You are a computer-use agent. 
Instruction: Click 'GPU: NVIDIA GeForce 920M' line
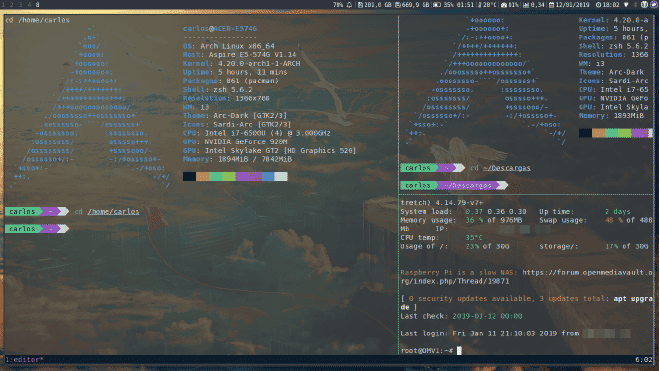click(235, 142)
